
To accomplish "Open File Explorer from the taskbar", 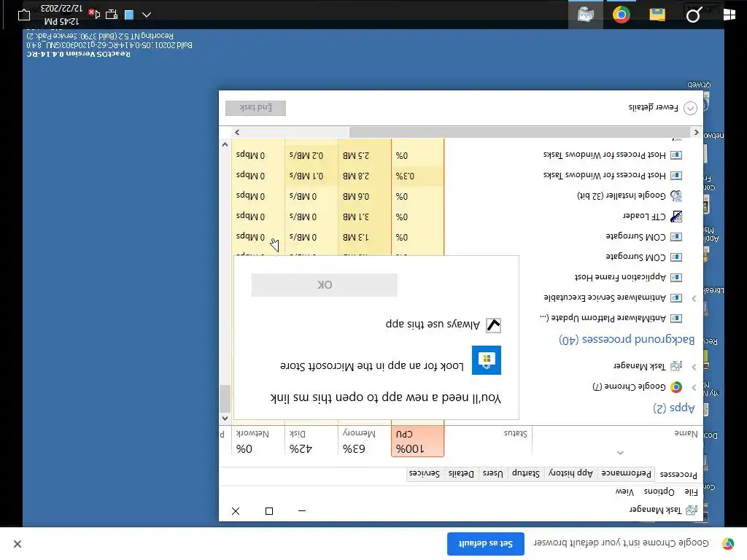I will (x=657, y=15).
